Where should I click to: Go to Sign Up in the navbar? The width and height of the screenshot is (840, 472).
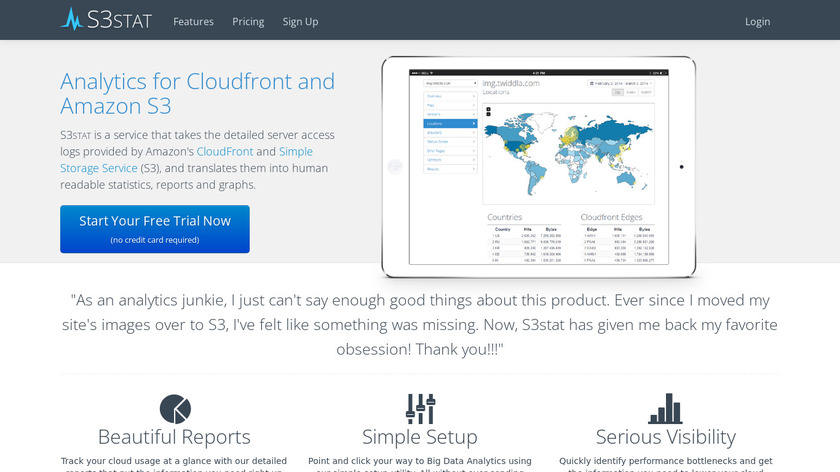pyautogui.click(x=301, y=21)
